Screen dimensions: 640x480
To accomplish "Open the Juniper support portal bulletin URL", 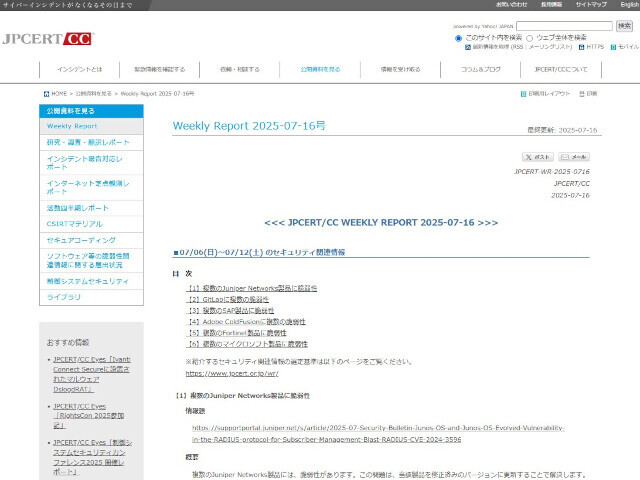I will click(x=378, y=433).
